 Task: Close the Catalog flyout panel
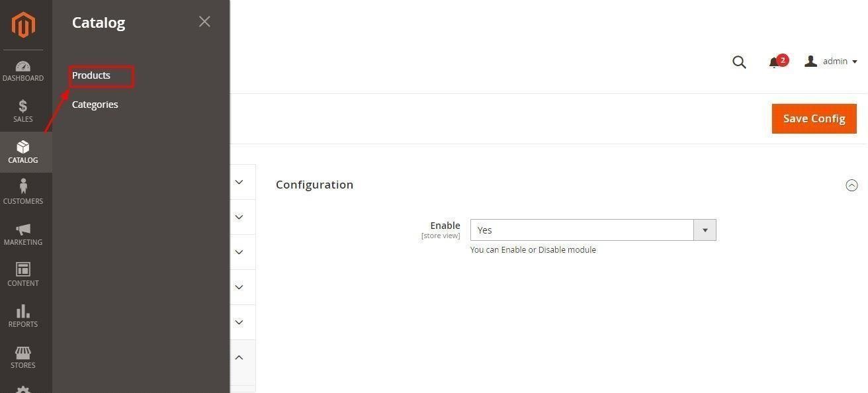204,22
